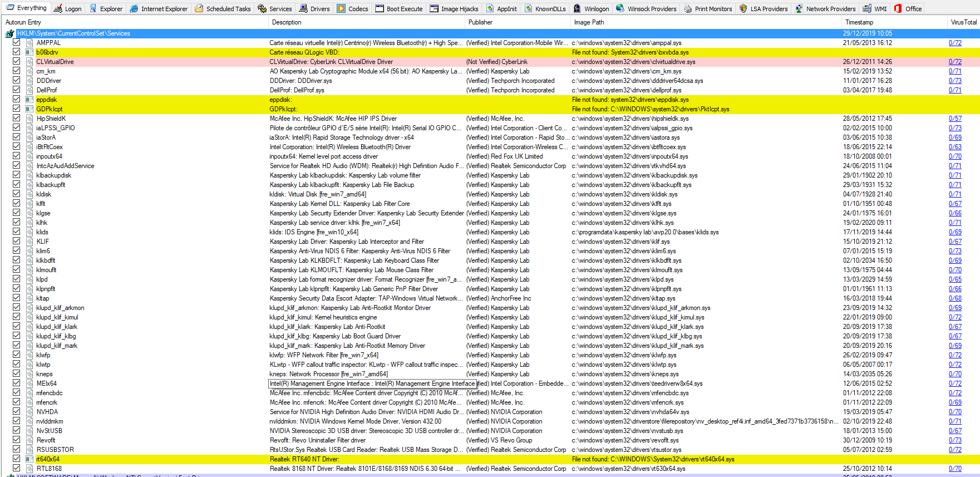Uncheck the inpoutx64 driver checkbox
Screen dimensions: 980x477
coord(16,156)
